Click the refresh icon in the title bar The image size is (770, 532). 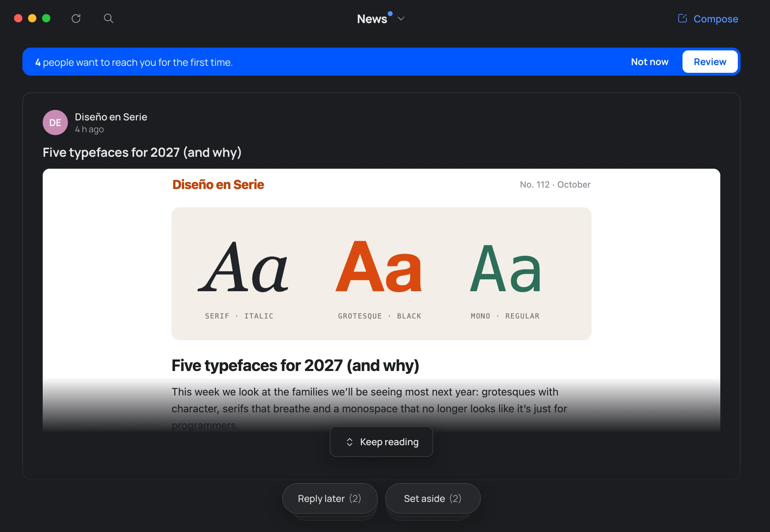76,19
